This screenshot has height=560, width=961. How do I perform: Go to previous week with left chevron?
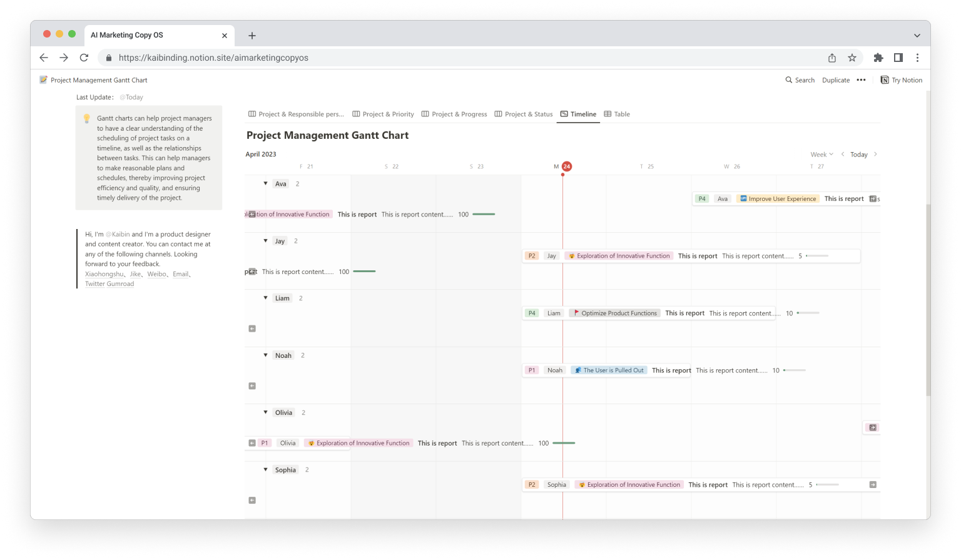pyautogui.click(x=843, y=154)
